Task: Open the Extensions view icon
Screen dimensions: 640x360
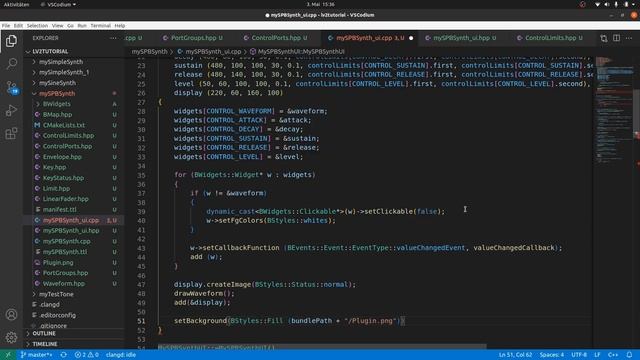Action: tap(11, 133)
